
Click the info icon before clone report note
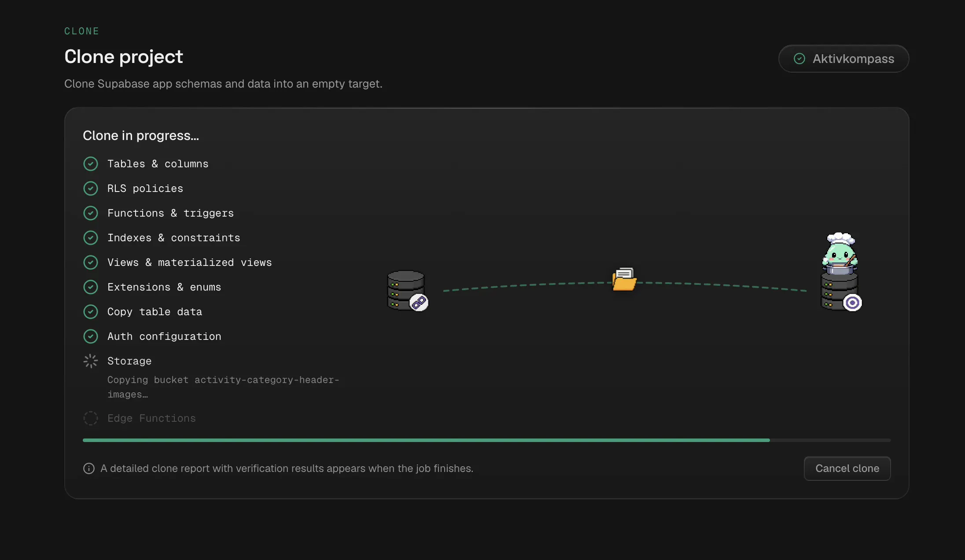point(89,468)
